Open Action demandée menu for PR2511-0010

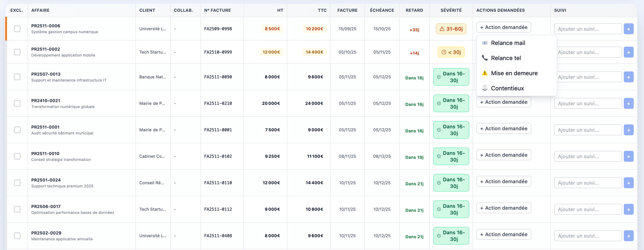[x=504, y=155]
